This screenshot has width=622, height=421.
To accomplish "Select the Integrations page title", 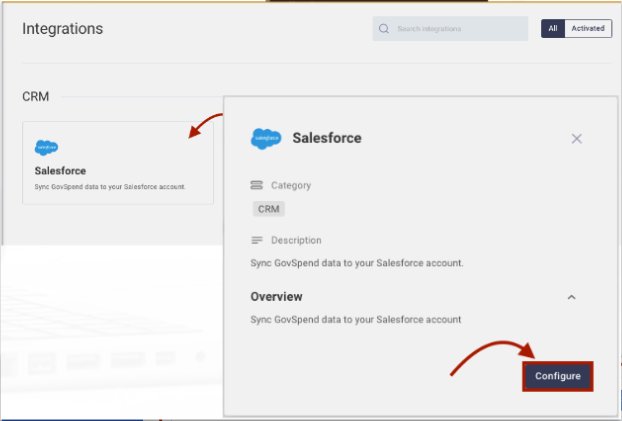I will tap(63, 29).
